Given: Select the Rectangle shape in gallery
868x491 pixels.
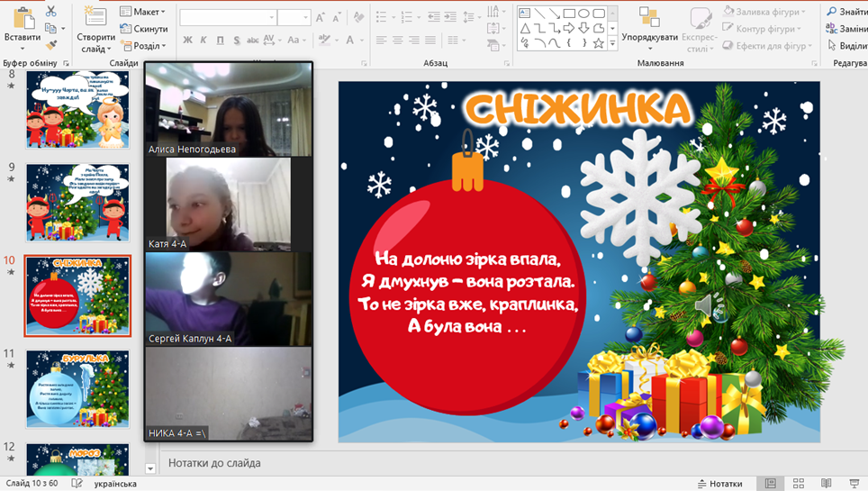Looking at the screenshot, I should 569,14.
